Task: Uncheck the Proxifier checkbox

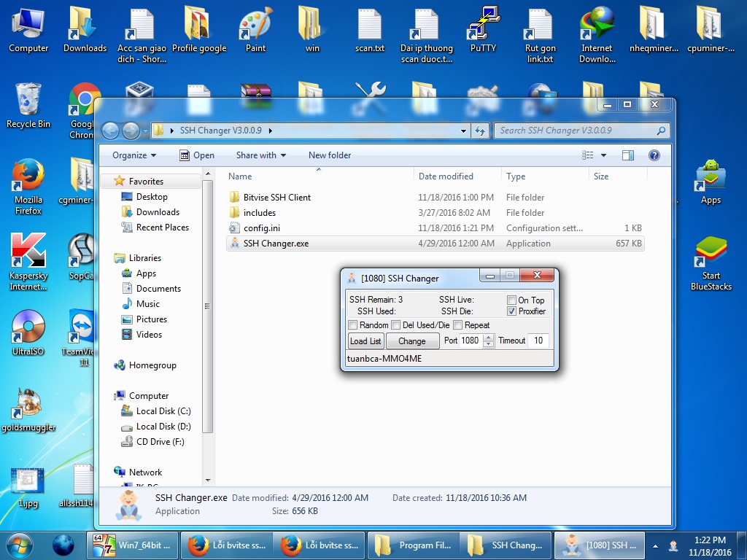Action: (511, 311)
